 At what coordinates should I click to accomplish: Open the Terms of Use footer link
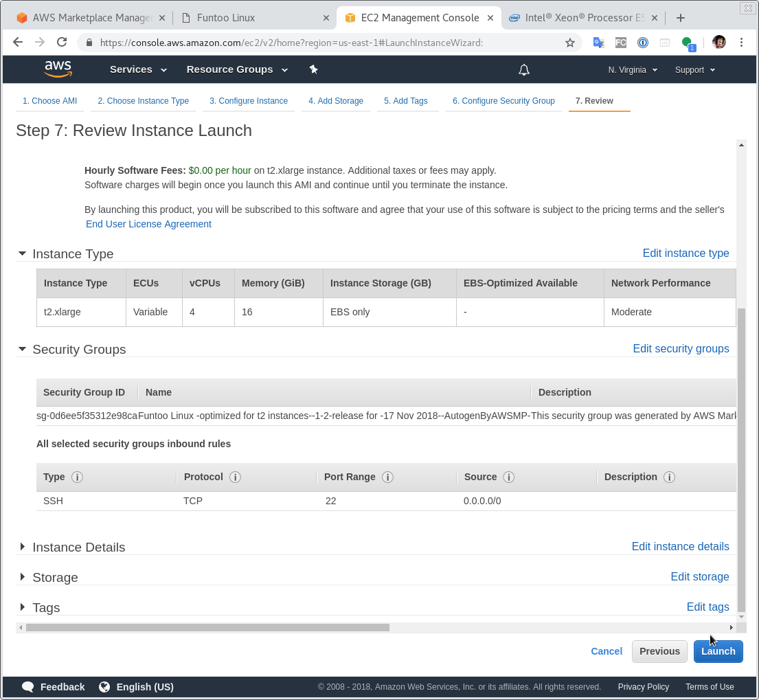click(x=710, y=686)
